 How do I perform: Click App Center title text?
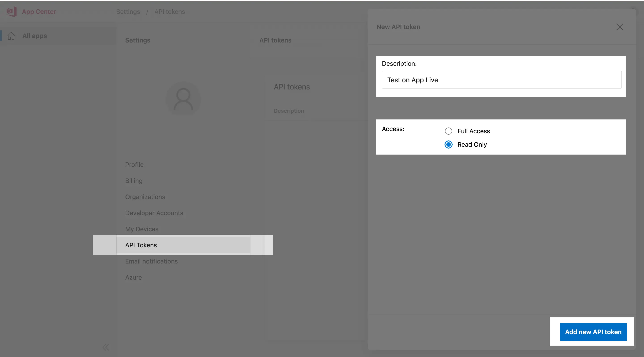click(39, 12)
